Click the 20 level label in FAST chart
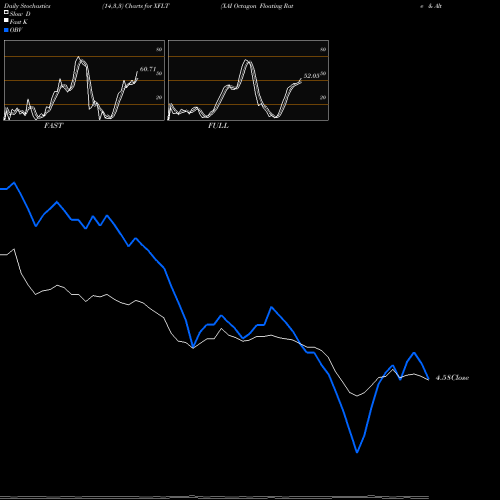 [159, 98]
